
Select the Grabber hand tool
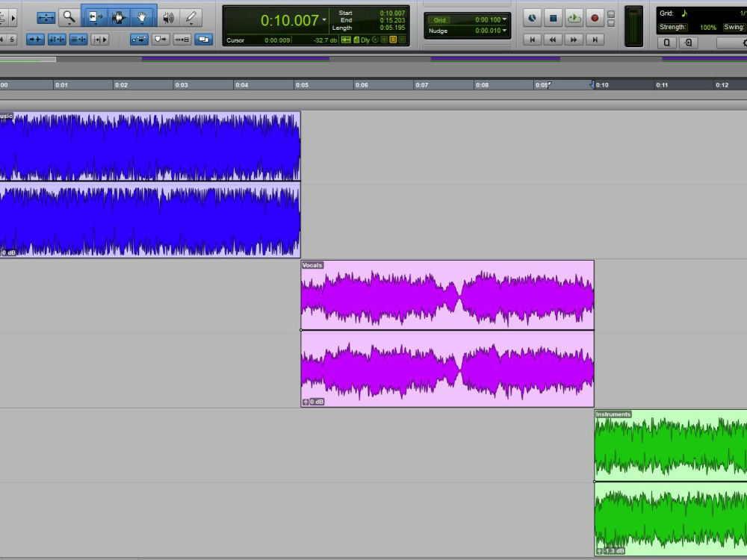pos(142,18)
